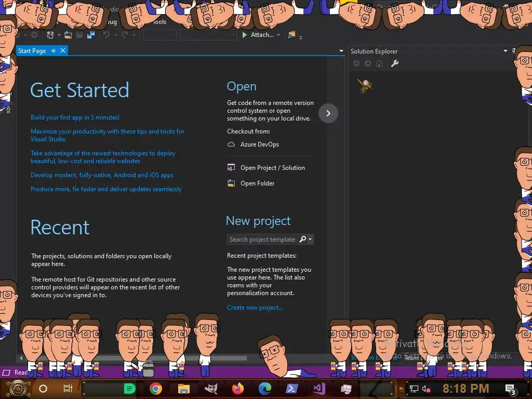Screen dimensions: 532x399
Task: Open the template search options dropdown
Action: pos(310,239)
